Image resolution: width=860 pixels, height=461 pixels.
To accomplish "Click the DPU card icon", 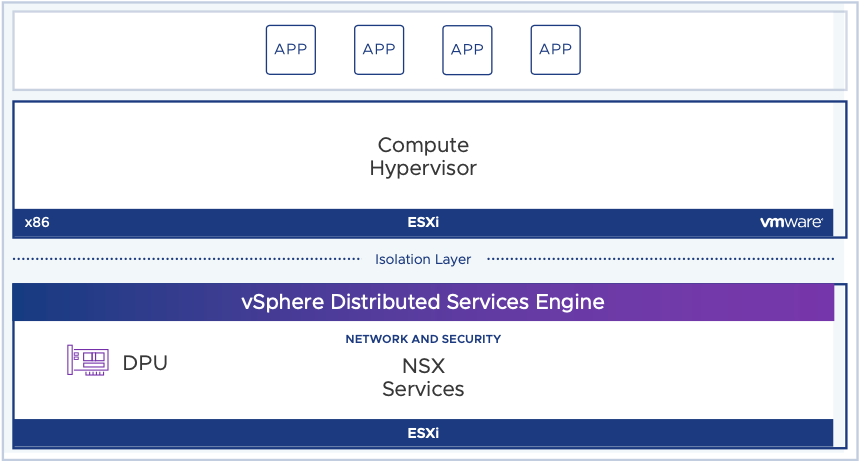I will coord(88,360).
